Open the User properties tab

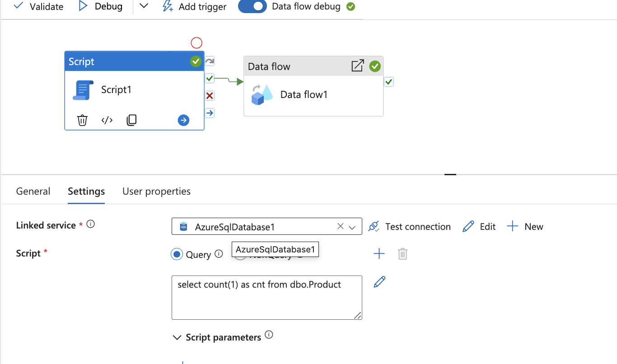click(156, 191)
